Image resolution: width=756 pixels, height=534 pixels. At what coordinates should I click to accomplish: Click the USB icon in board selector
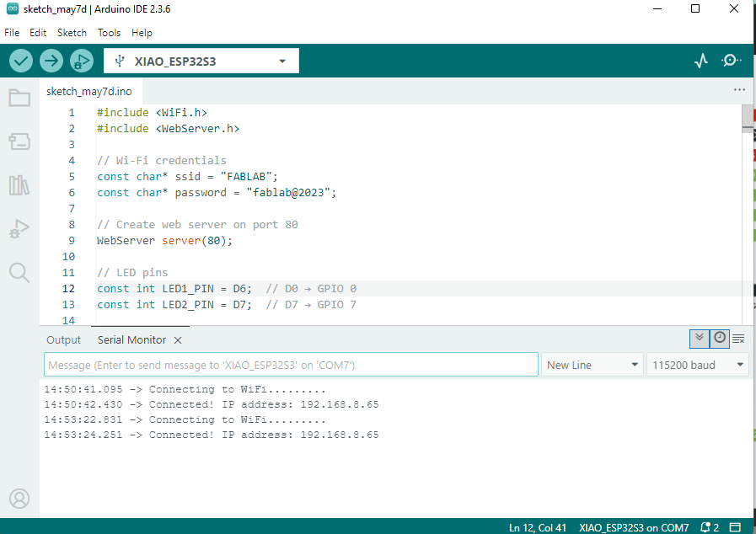pyautogui.click(x=120, y=61)
